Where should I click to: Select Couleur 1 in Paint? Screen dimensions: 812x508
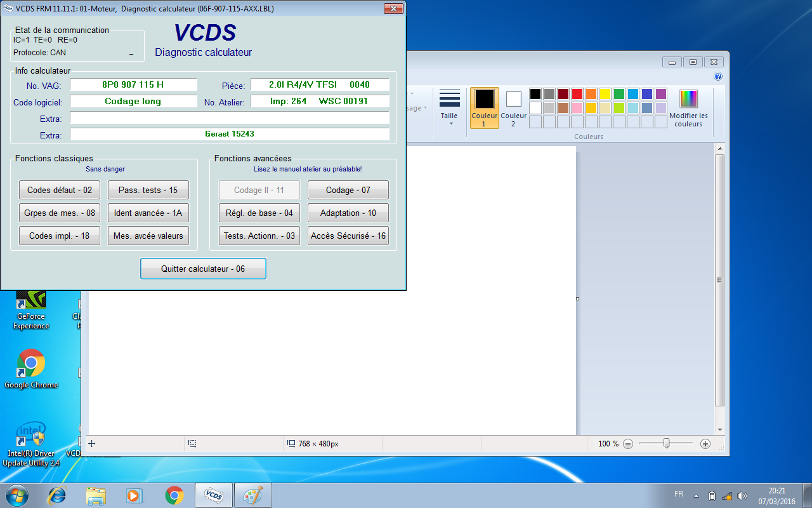pyautogui.click(x=484, y=108)
